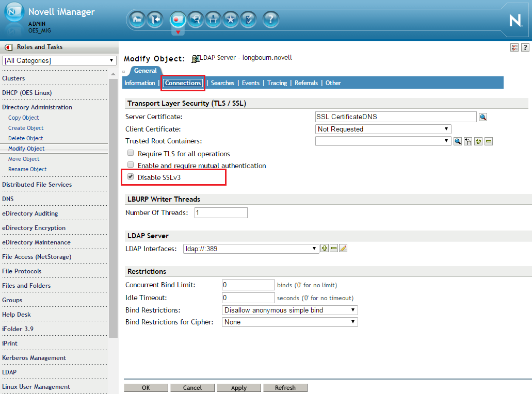
Task: Open the Copy Object task link
Action: point(24,118)
